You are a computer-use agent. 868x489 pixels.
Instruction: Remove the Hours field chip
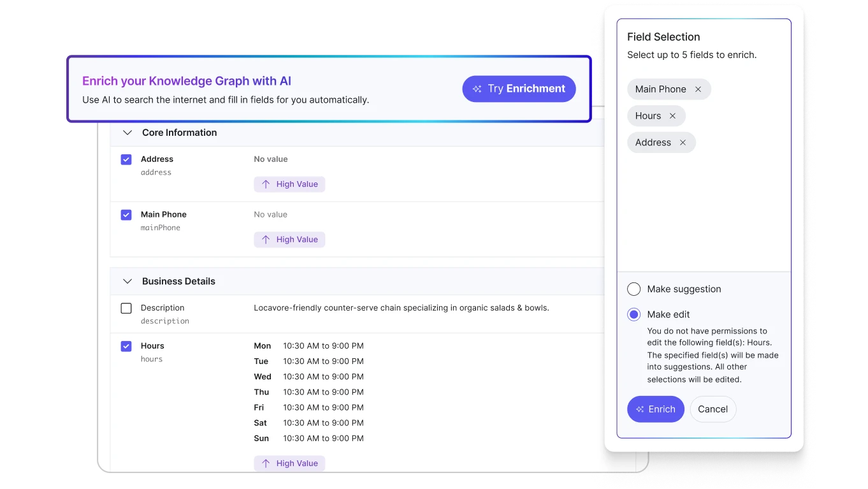click(672, 116)
